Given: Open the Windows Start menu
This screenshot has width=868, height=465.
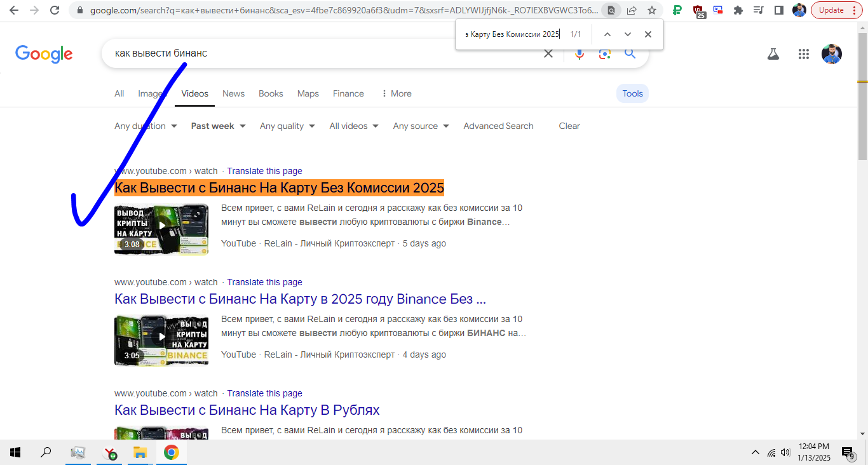Looking at the screenshot, I should click(15, 452).
